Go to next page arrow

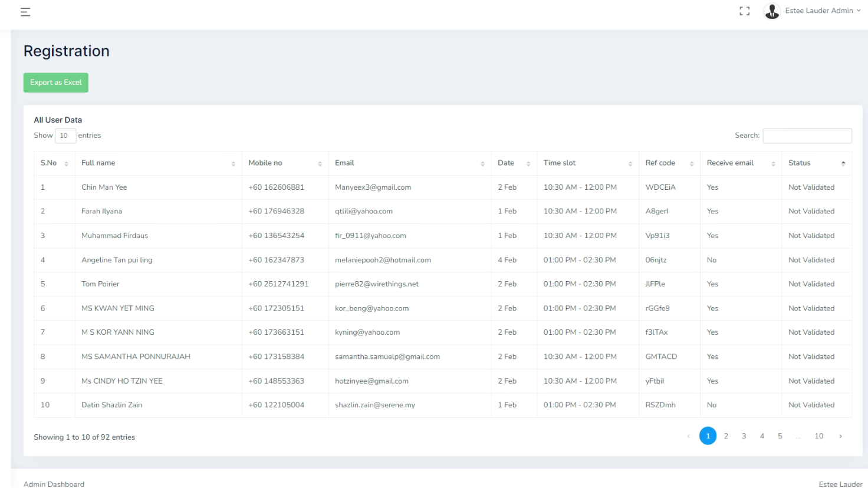pos(840,436)
